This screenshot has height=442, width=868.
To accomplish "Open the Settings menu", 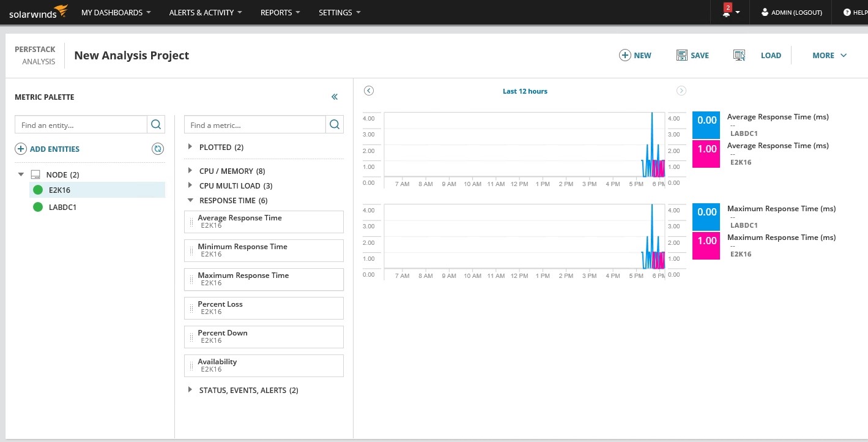I will [339, 12].
